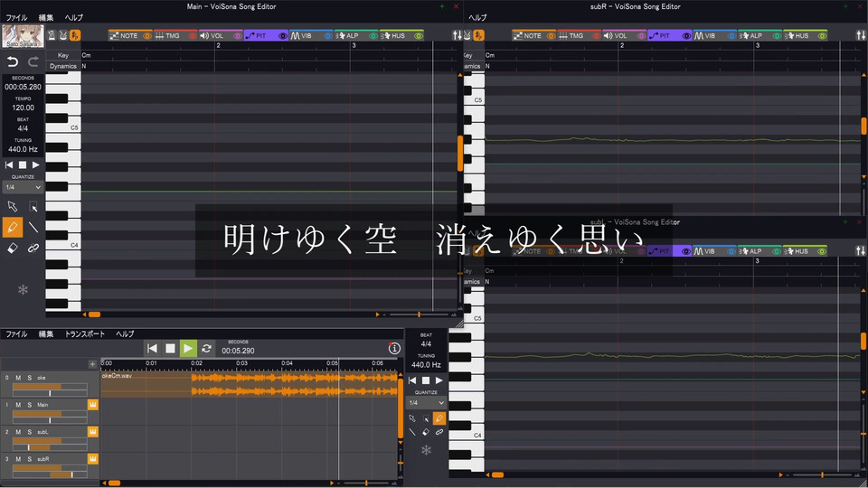The width and height of the screenshot is (868, 488).
Task: Adjust horizontal zoom slider in Main editor
Action: pos(419,314)
